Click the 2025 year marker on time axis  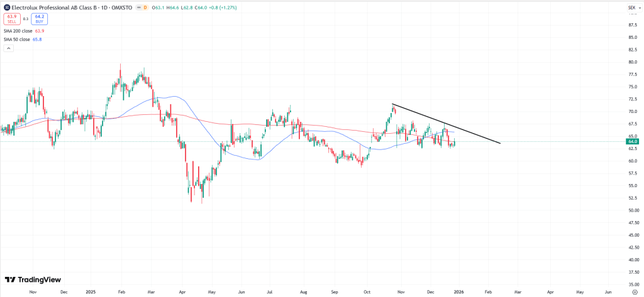tap(92, 292)
